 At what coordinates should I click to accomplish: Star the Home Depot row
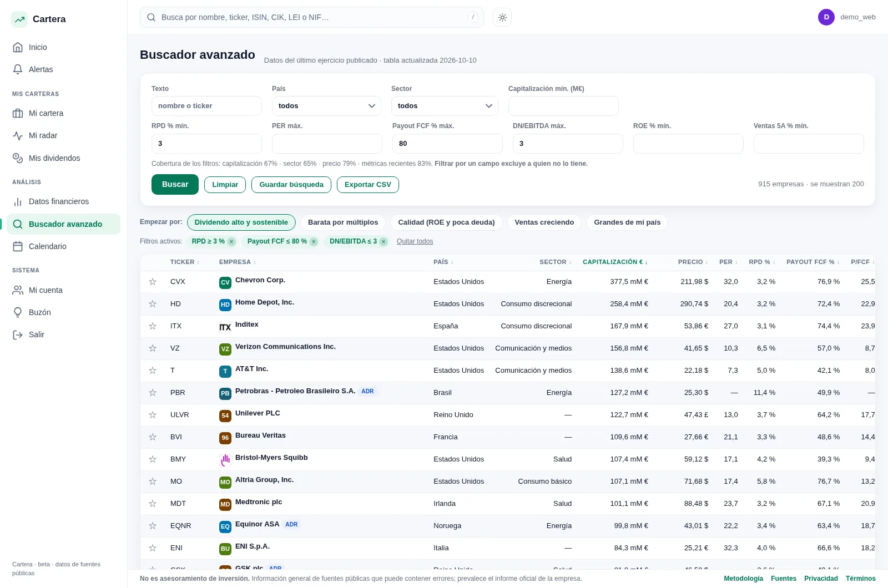(153, 304)
